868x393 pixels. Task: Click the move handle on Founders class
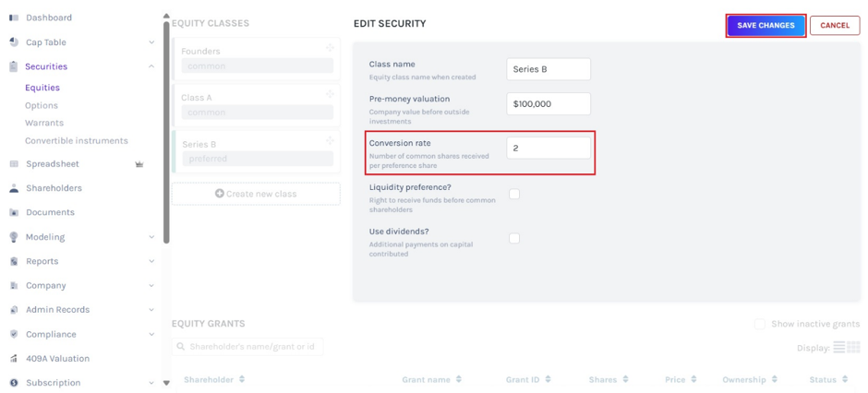[x=330, y=48]
